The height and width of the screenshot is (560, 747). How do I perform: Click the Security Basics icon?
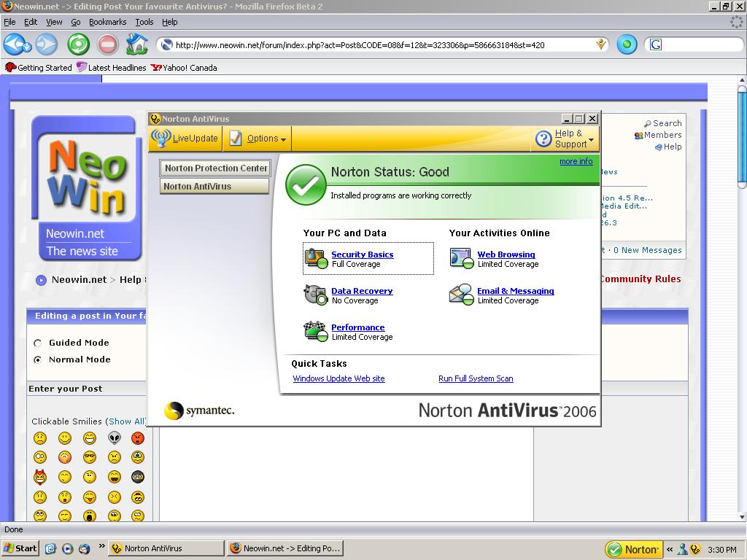(316, 259)
